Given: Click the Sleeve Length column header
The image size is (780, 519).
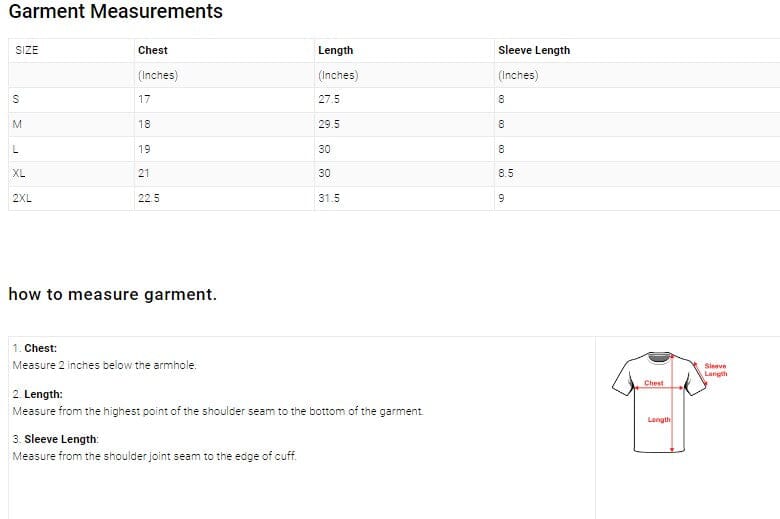Looking at the screenshot, I should point(534,50).
